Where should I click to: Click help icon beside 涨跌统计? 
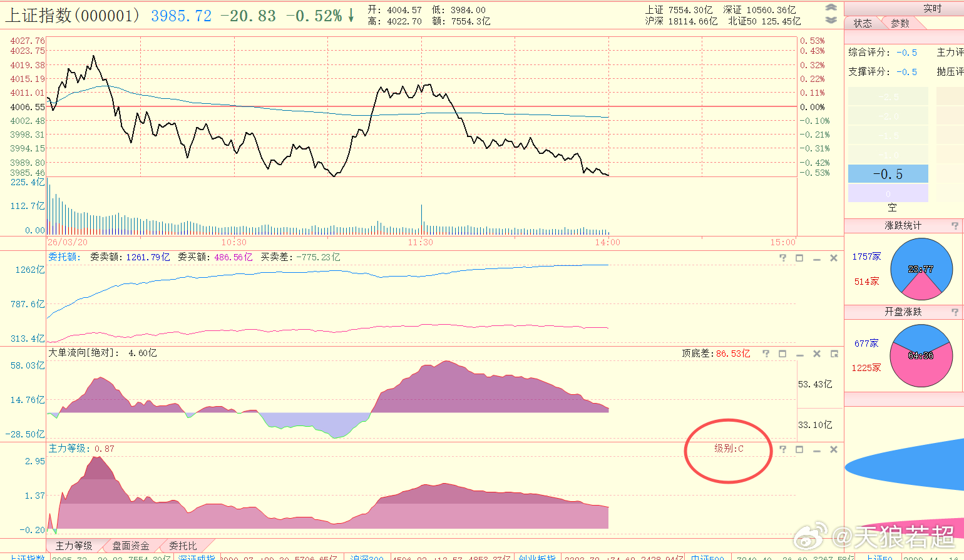(x=955, y=225)
